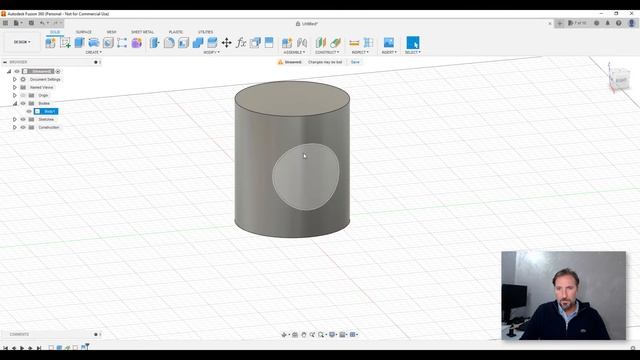Switch to the SOLID tab

(x=55, y=32)
